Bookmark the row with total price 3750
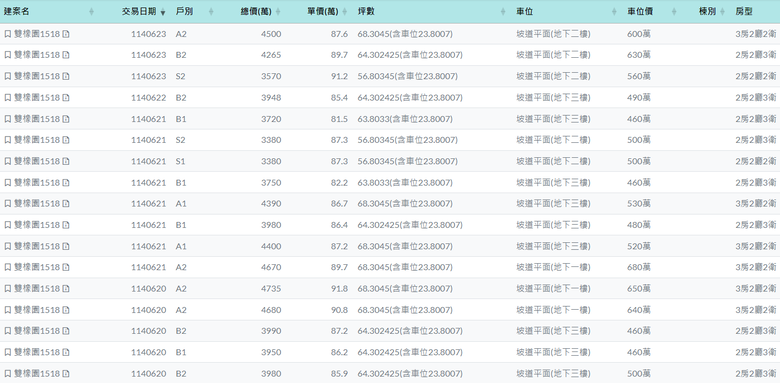Screen dimensions: 780x383 pos(7,183)
